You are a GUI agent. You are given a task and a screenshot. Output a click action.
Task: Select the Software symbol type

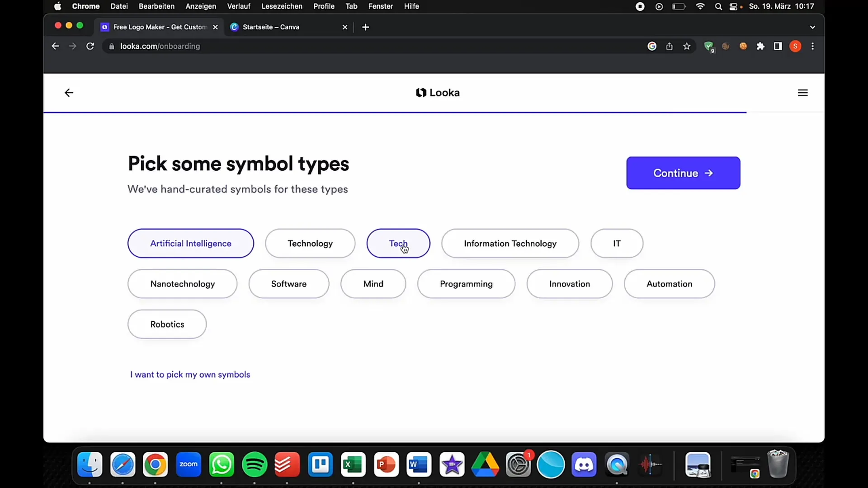tap(288, 283)
